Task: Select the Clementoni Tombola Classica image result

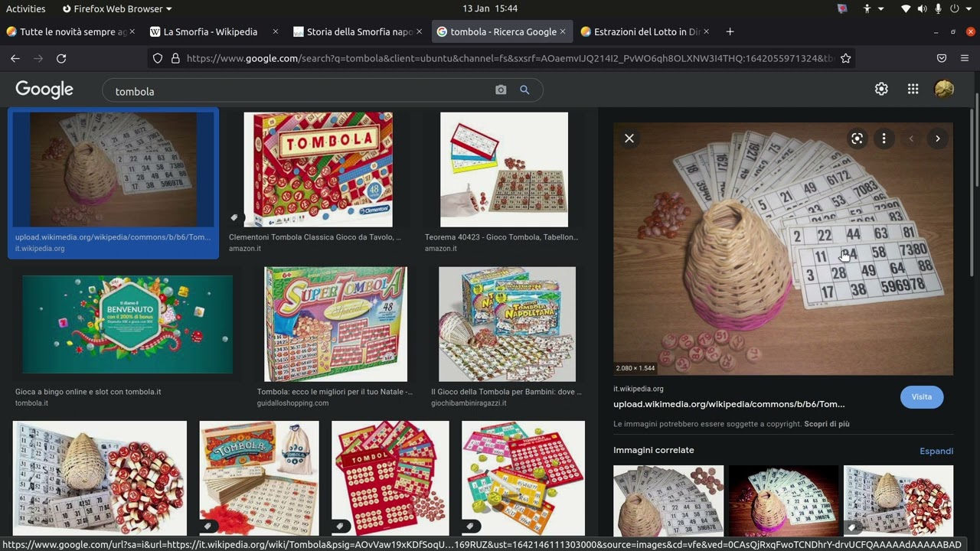Action: click(318, 169)
